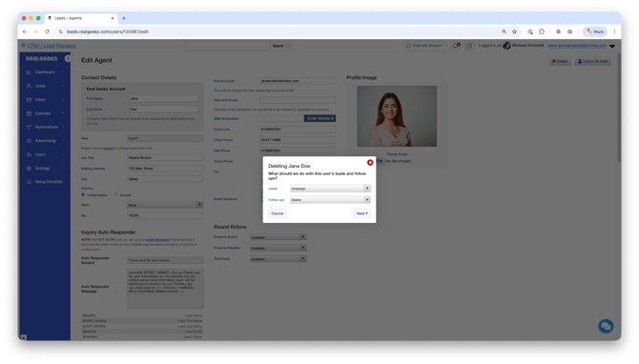Click the Change Image link
Viewport: 639px width, 364px height.
click(397, 154)
